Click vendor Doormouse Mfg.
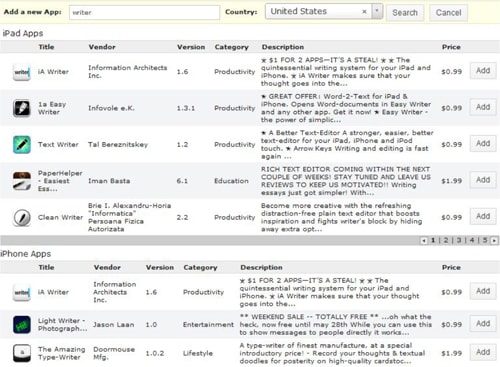 [x=114, y=353]
